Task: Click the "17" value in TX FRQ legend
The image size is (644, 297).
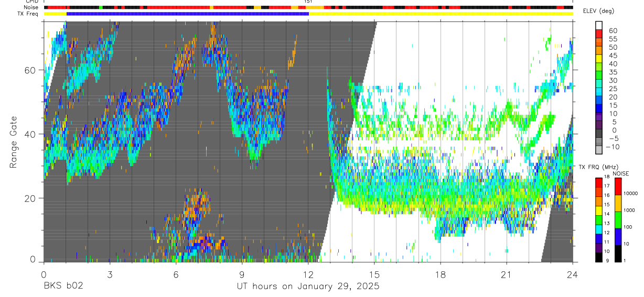Action: tap(608, 185)
